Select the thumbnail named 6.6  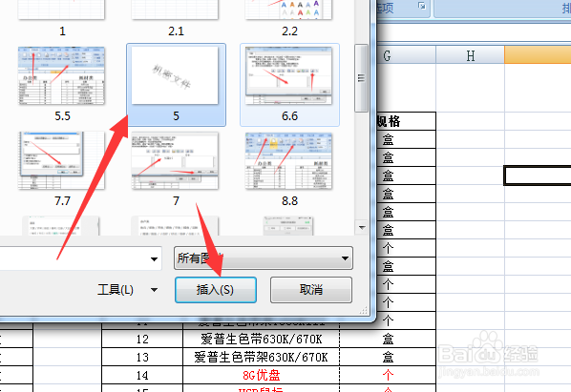click(x=289, y=84)
